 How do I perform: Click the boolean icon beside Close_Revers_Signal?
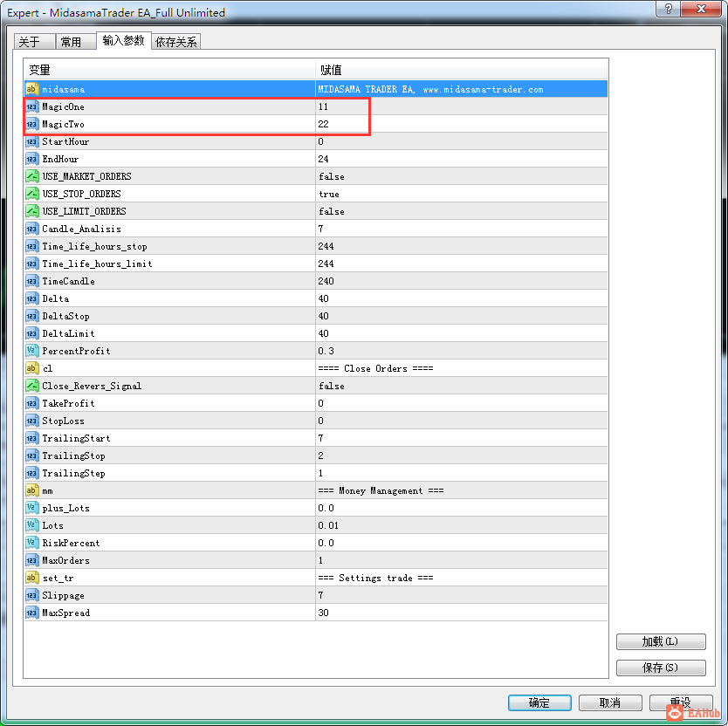pyautogui.click(x=31, y=386)
